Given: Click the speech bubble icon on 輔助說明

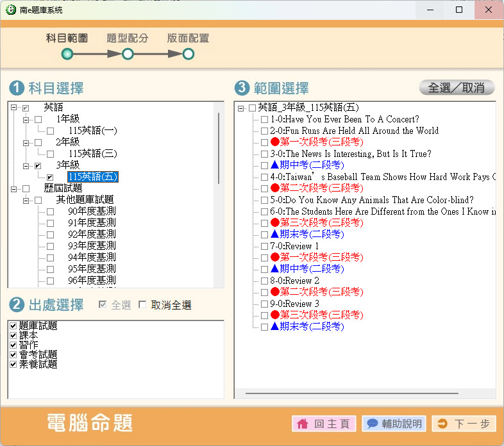Looking at the screenshot, I should (x=372, y=424).
